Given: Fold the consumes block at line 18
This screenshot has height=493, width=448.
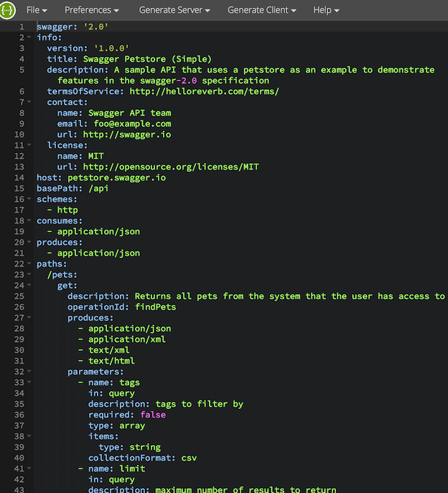Looking at the screenshot, I should tap(29, 221).
